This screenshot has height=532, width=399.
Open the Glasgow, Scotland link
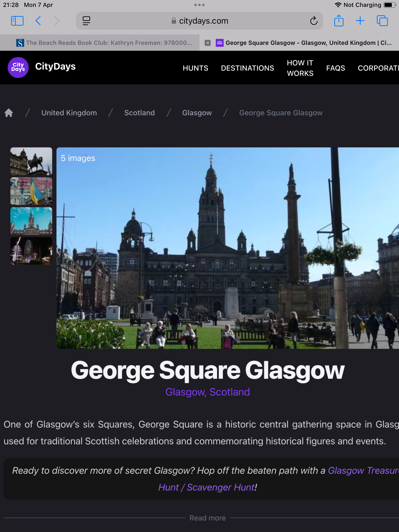[207, 392]
